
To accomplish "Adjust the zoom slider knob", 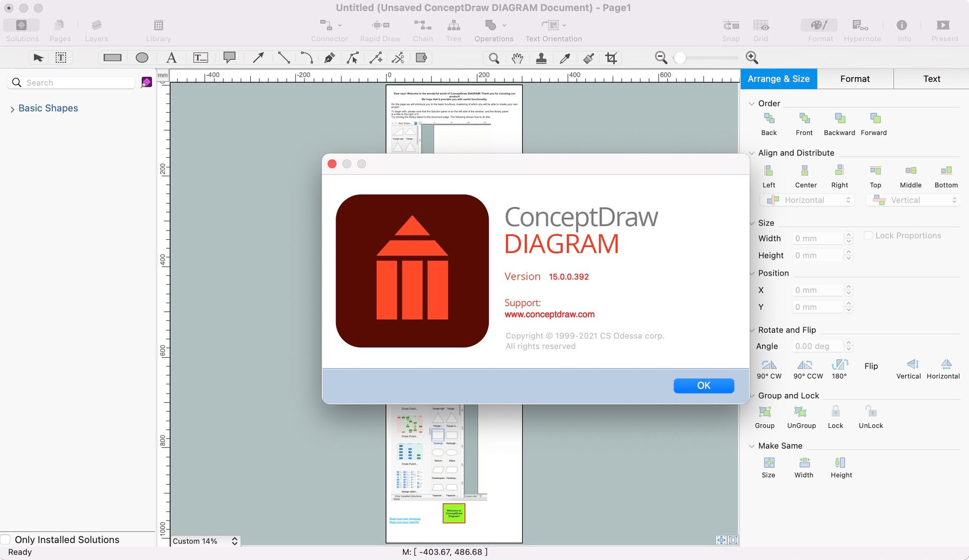I will [680, 58].
